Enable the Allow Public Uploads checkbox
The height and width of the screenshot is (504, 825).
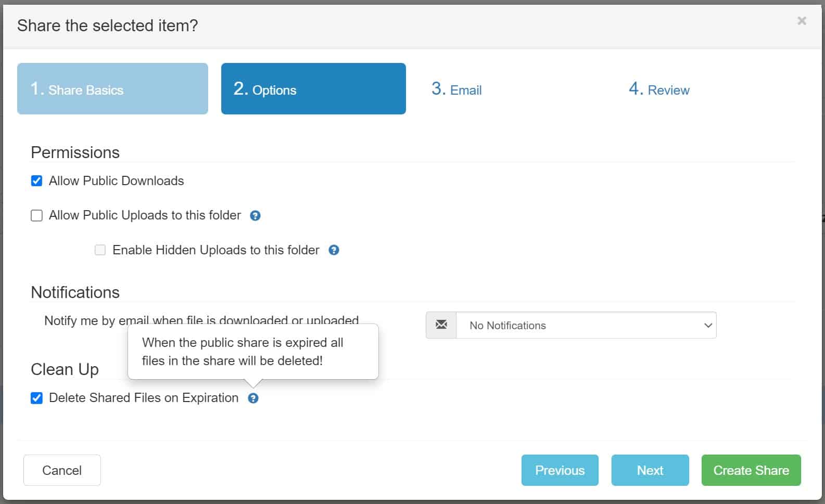(x=37, y=215)
